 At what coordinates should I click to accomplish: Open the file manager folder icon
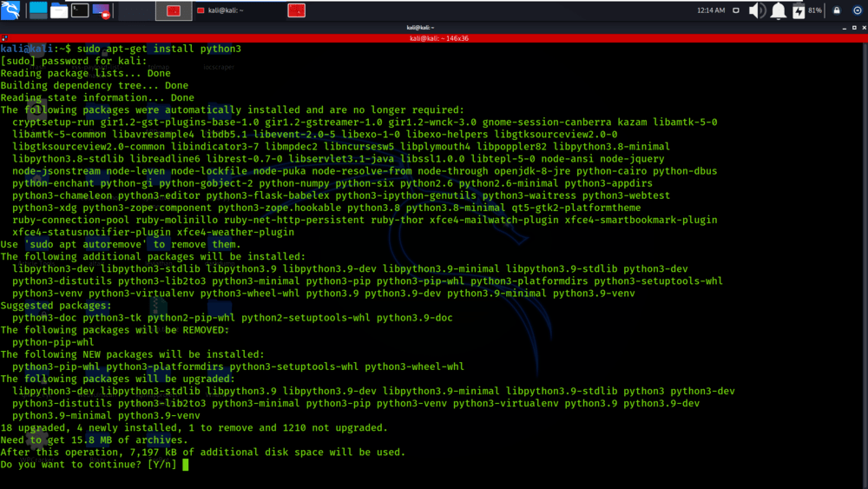click(x=59, y=10)
